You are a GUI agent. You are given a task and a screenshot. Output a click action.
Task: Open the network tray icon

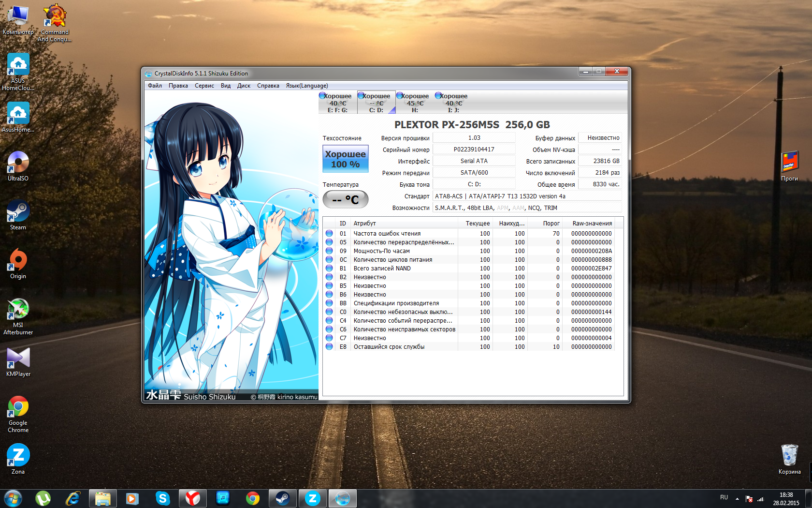click(760, 499)
